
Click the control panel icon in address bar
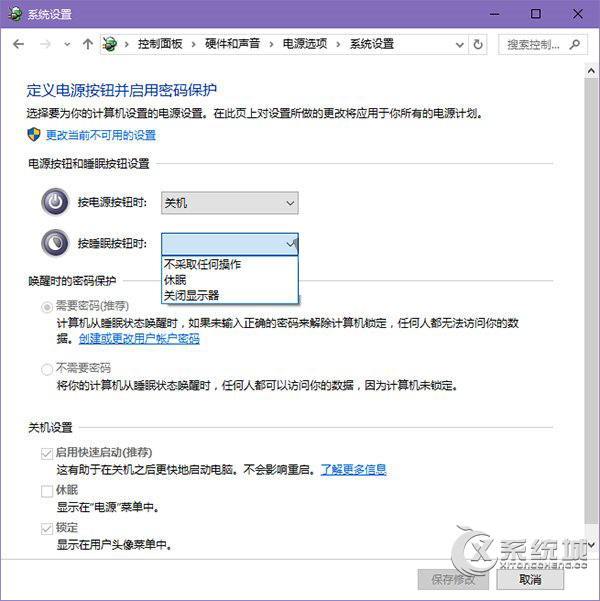point(110,44)
